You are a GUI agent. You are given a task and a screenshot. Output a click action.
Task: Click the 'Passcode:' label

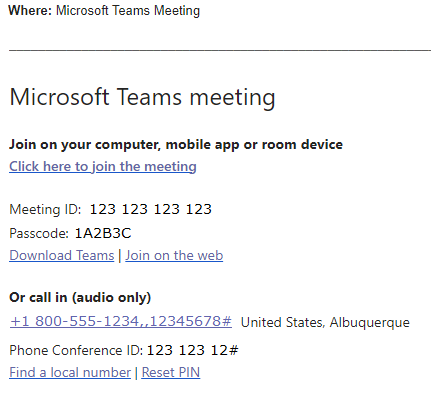click(x=39, y=233)
